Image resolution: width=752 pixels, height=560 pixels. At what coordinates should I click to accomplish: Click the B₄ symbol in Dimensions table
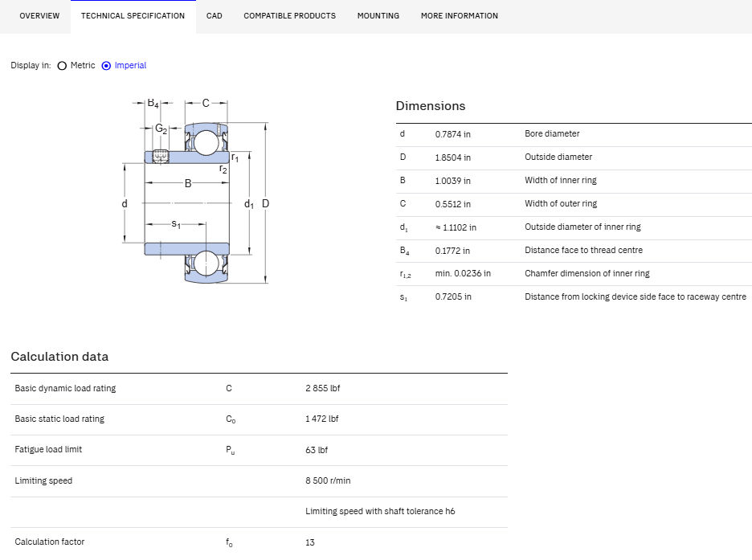point(405,251)
